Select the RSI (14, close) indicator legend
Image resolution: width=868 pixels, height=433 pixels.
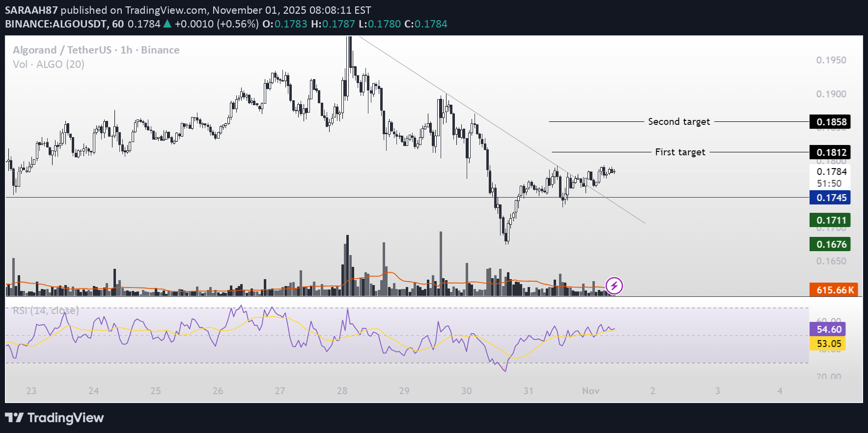pos(46,311)
